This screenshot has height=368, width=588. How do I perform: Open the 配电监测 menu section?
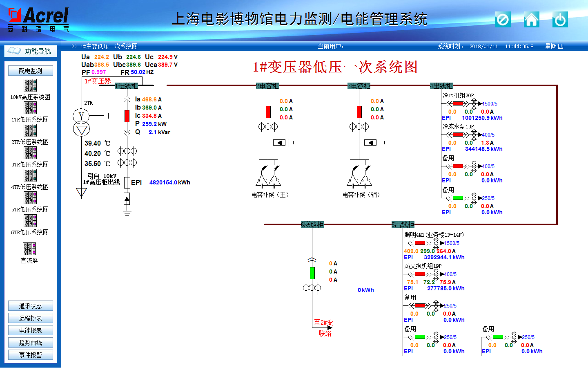31,71
